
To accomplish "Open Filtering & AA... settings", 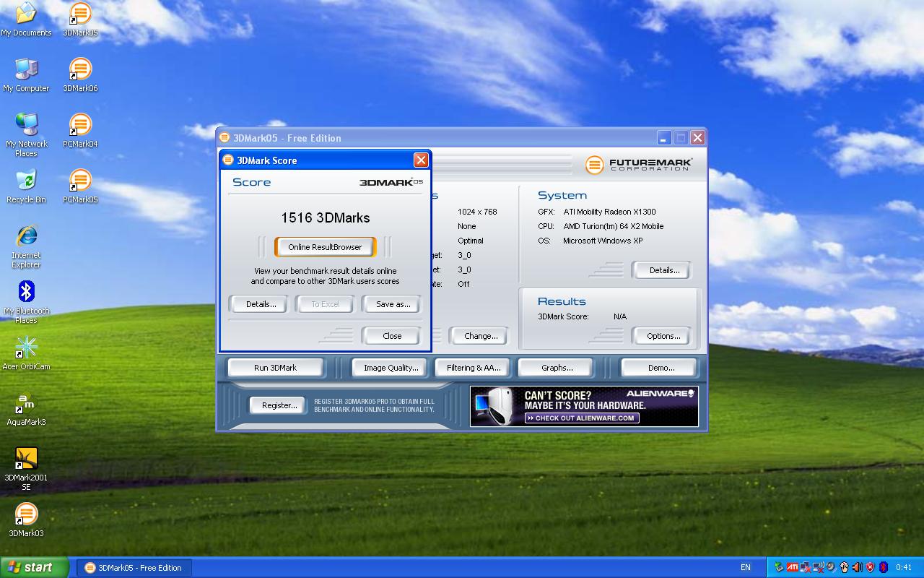I will (x=474, y=368).
